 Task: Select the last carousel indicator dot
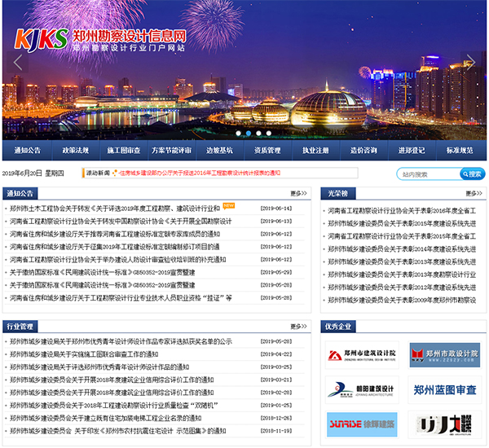pyautogui.click(x=269, y=133)
